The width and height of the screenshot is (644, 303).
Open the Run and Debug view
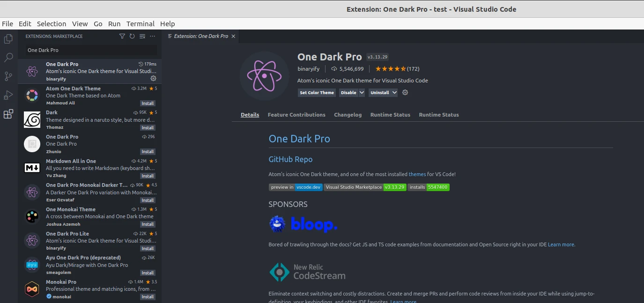tap(8, 95)
